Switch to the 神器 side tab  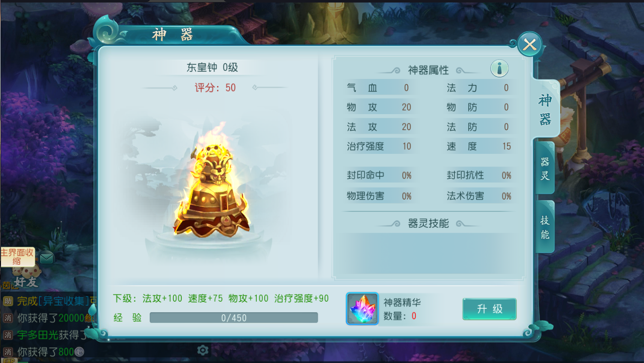point(546,109)
